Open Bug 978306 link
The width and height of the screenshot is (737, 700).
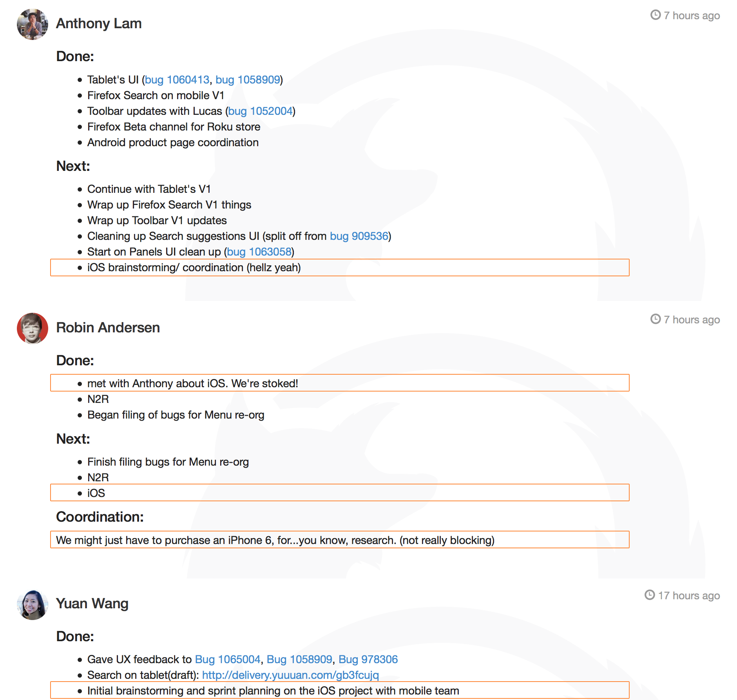click(368, 659)
